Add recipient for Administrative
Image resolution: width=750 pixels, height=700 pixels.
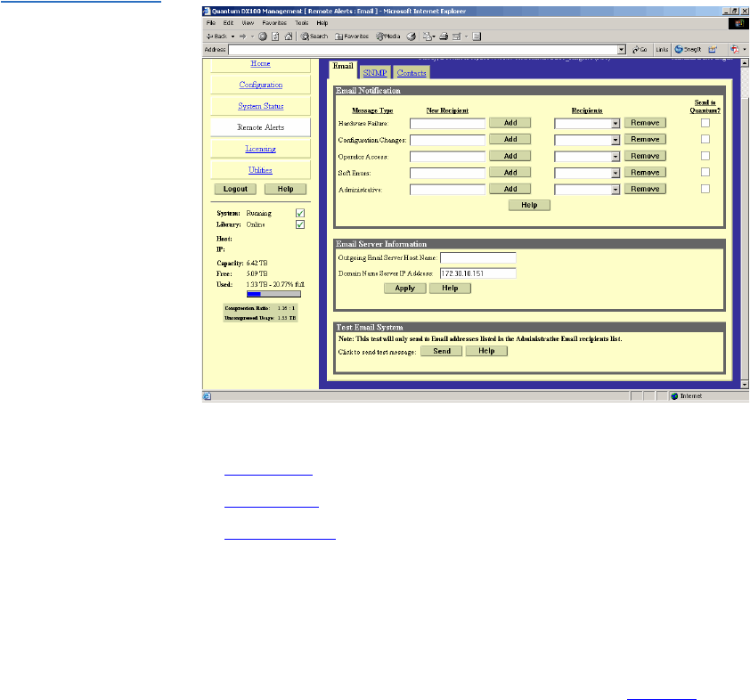tap(510, 189)
